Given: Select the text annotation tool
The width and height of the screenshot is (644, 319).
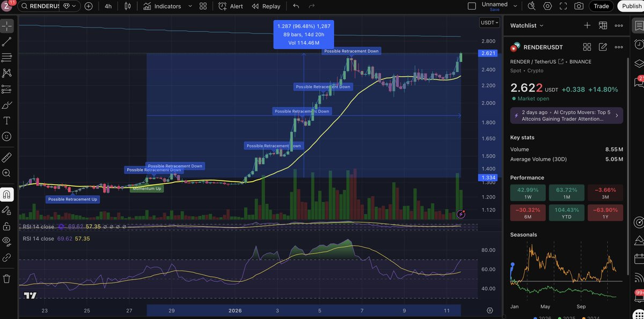Looking at the screenshot, I should point(7,121).
